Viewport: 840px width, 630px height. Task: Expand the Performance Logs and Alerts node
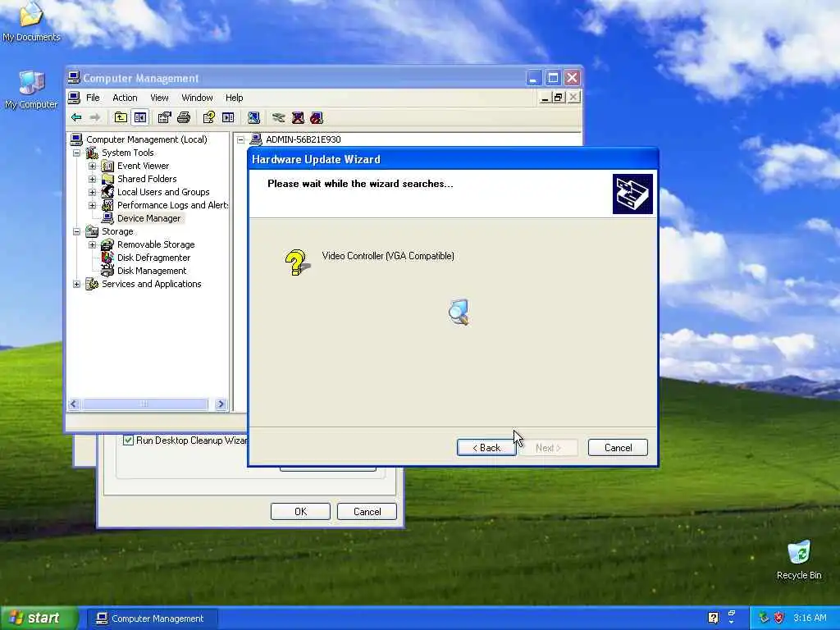[x=92, y=205]
